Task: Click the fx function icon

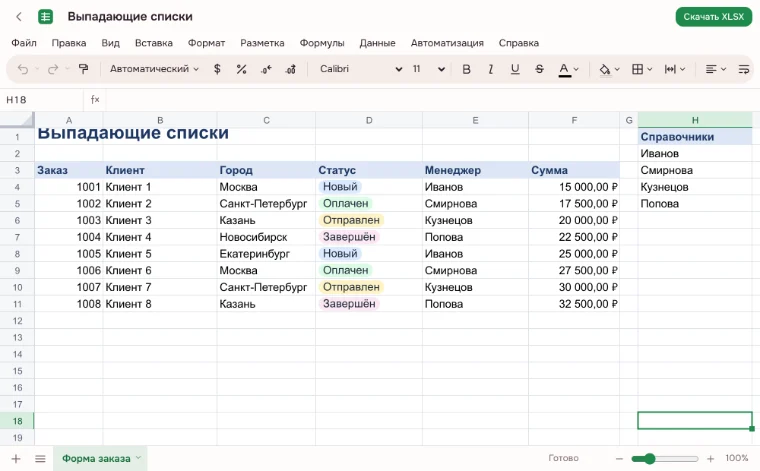Action: [x=95, y=99]
